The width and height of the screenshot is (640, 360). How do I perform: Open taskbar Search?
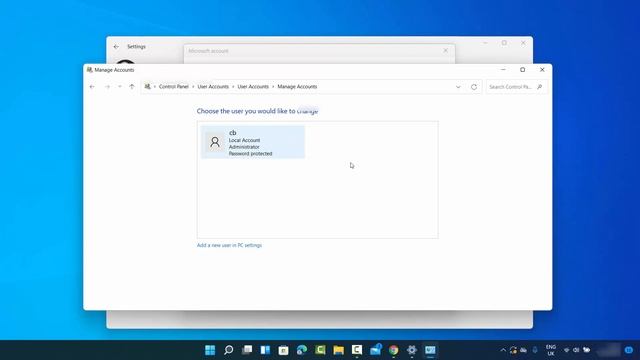[x=229, y=350]
